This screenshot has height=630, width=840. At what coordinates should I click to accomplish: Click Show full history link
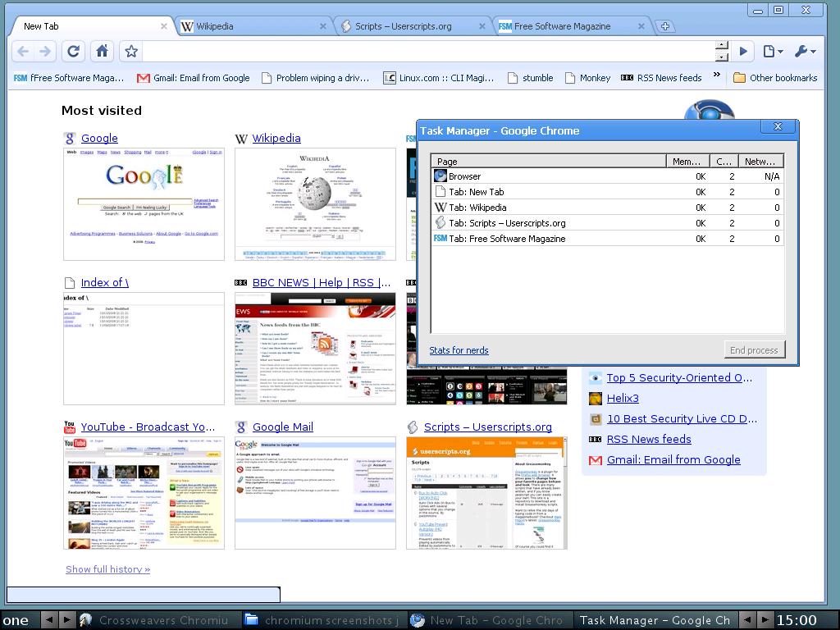[x=107, y=569]
